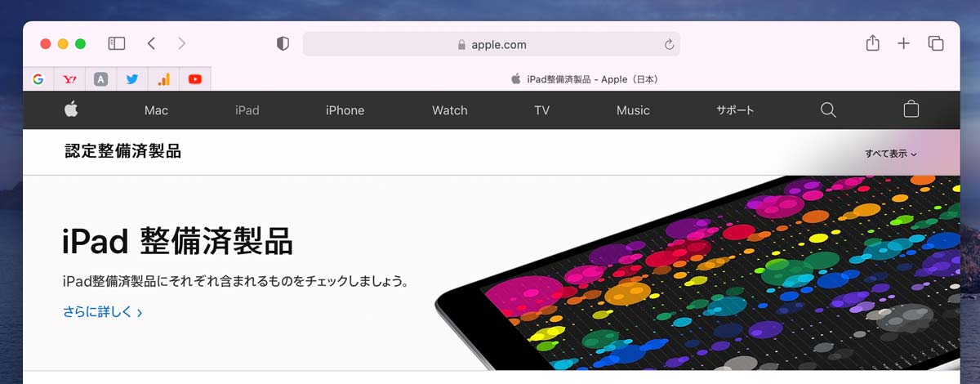Open the Yahoo favorite bookmark
This screenshot has width=980, height=384.
69,79
